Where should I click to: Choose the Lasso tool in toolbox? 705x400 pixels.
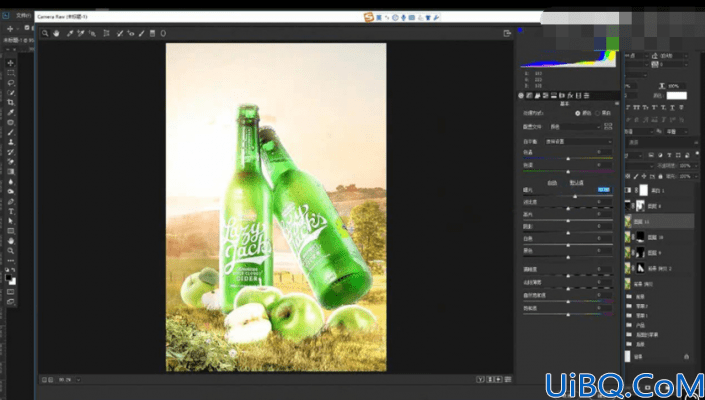point(11,83)
